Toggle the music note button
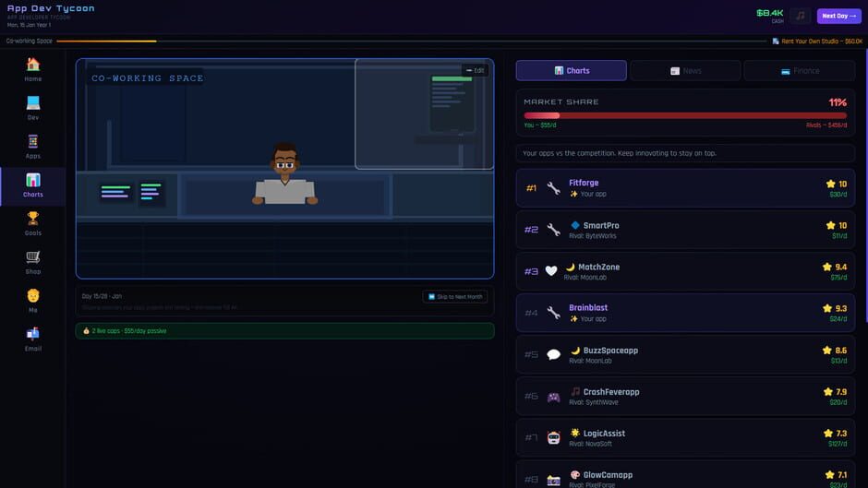This screenshot has width=868, height=488. coord(800,16)
